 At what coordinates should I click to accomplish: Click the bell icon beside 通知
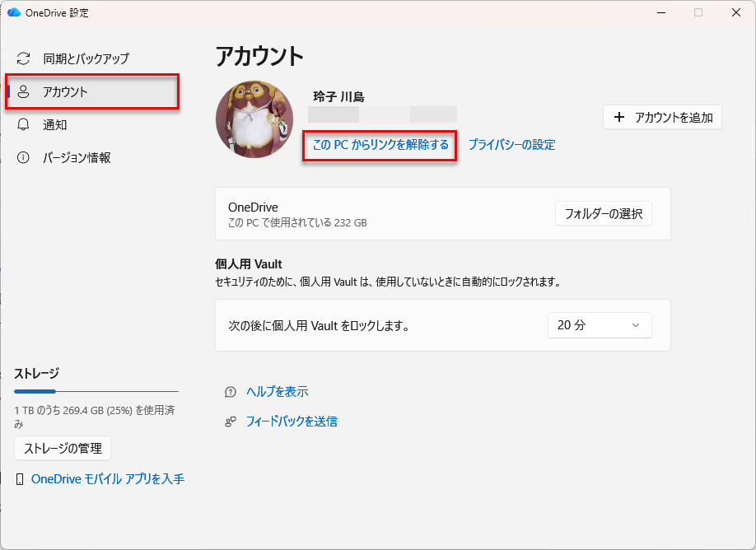[24, 125]
